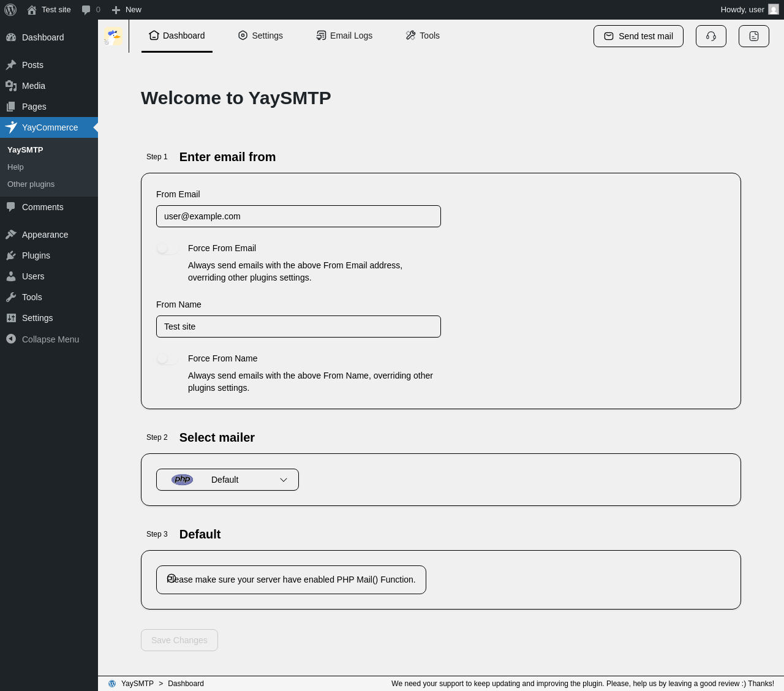Open the Help submenu item
Viewport: 784px width, 691px height.
click(15, 167)
